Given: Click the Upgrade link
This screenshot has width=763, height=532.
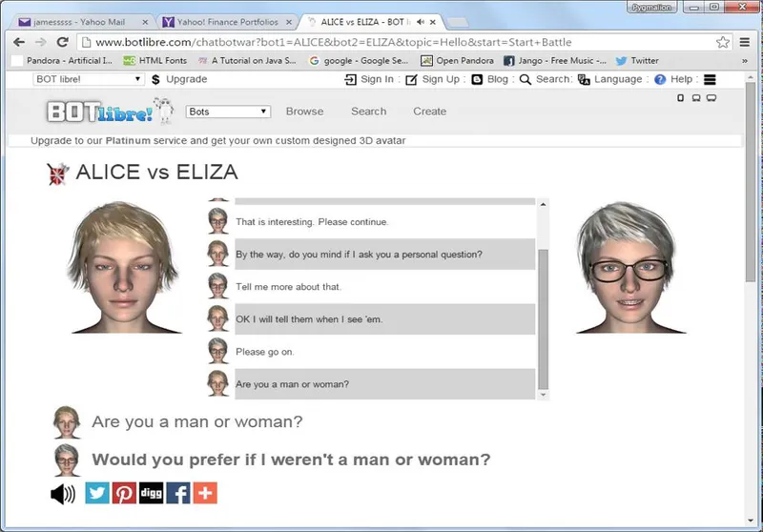Looking at the screenshot, I should pyautogui.click(x=186, y=79).
